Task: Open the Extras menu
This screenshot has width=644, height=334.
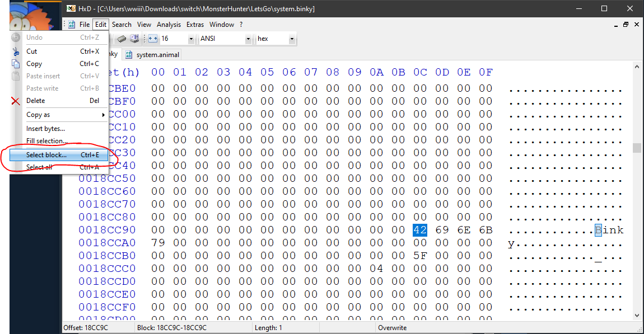Action: (195, 25)
